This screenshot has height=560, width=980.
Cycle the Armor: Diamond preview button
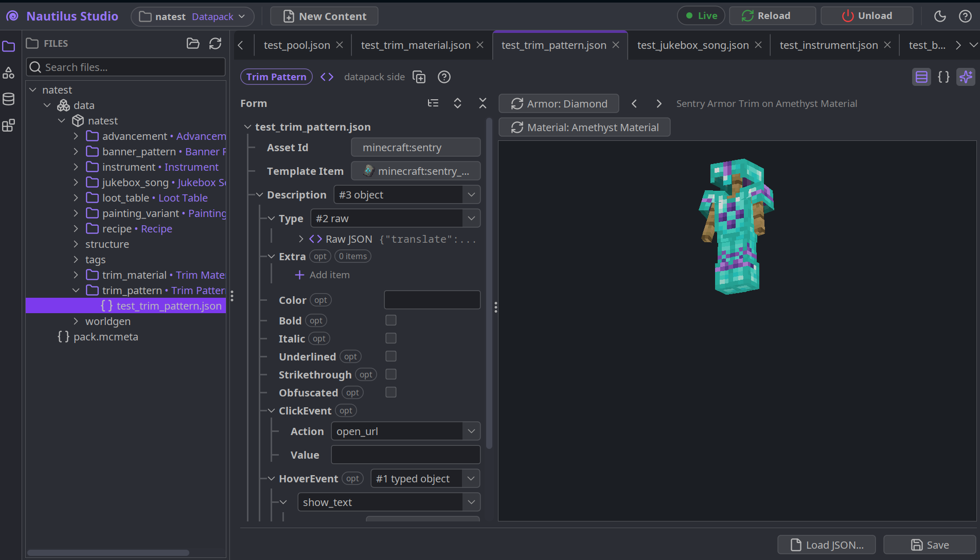[x=559, y=104]
